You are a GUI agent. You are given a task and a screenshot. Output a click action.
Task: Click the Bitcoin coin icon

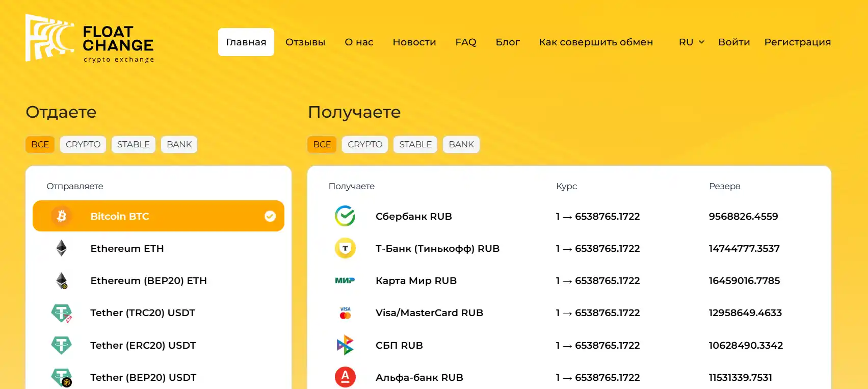[x=62, y=216]
